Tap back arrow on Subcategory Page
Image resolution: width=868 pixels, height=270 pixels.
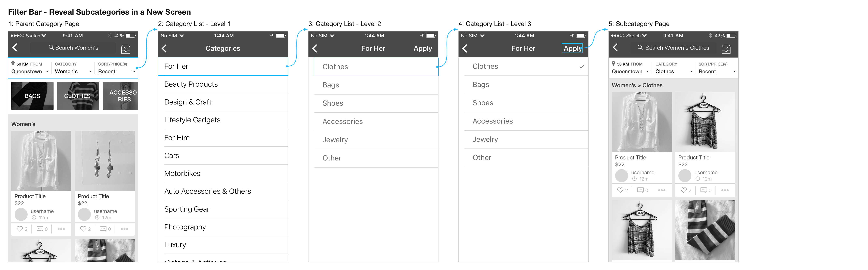(615, 47)
